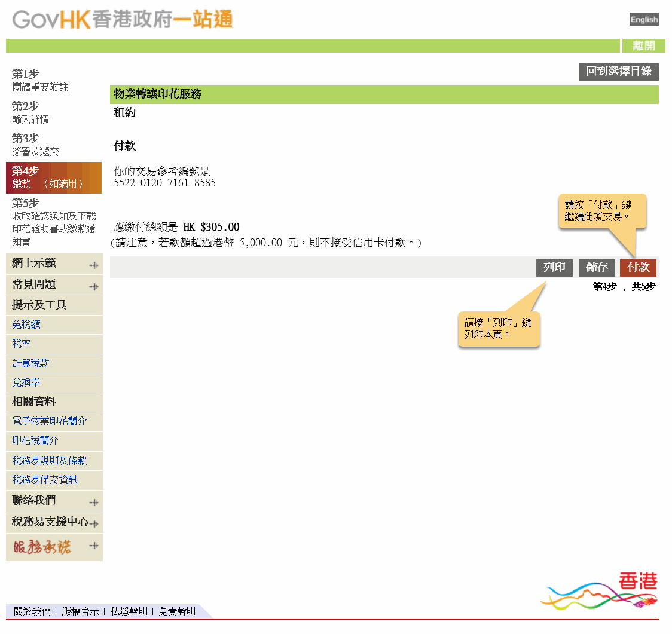Switch language using the English button
Image resolution: width=672 pixels, height=634 pixels.
pyautogui.click(x=644, y=19)
